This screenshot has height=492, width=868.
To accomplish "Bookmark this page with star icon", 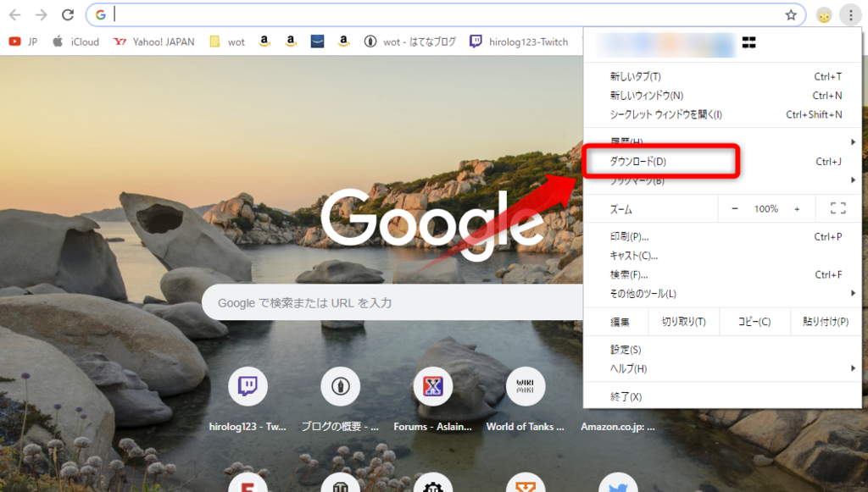I will coord(791,15).
